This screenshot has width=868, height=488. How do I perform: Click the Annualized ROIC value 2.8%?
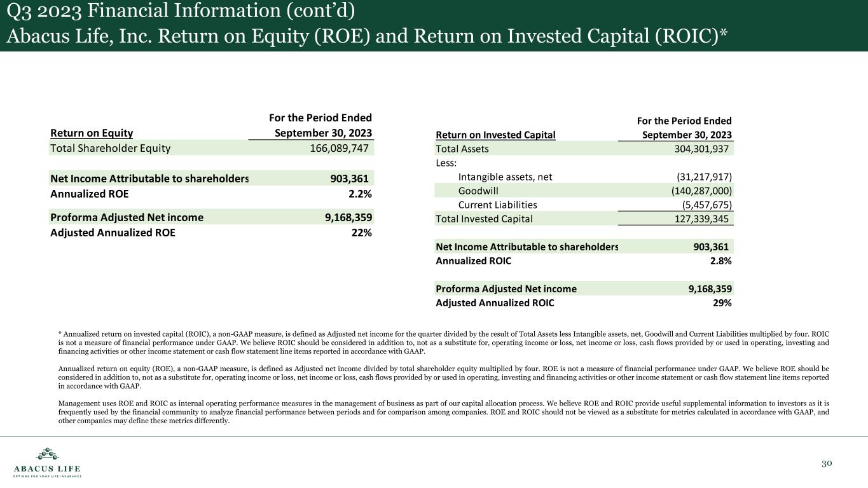click(720, 261)
